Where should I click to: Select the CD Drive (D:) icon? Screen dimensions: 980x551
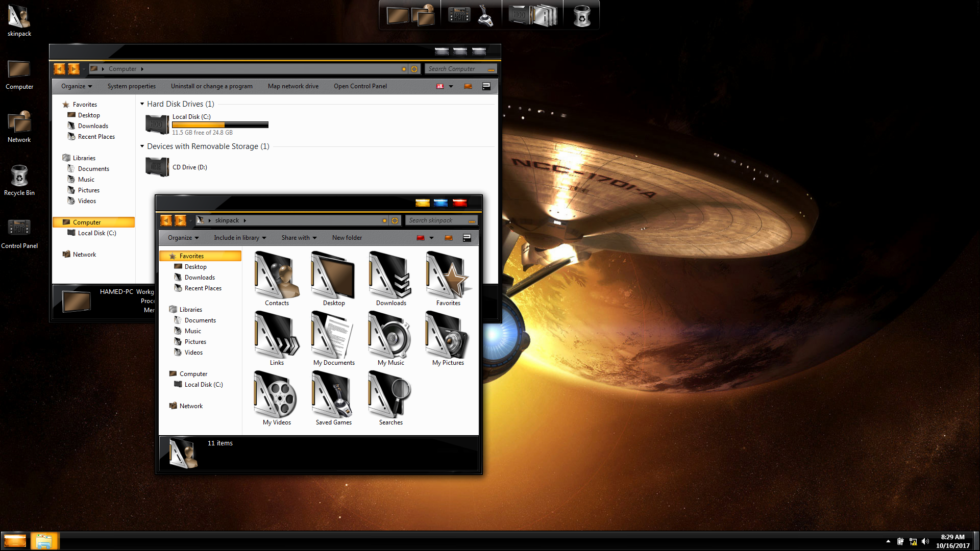[x=157, y=167]
